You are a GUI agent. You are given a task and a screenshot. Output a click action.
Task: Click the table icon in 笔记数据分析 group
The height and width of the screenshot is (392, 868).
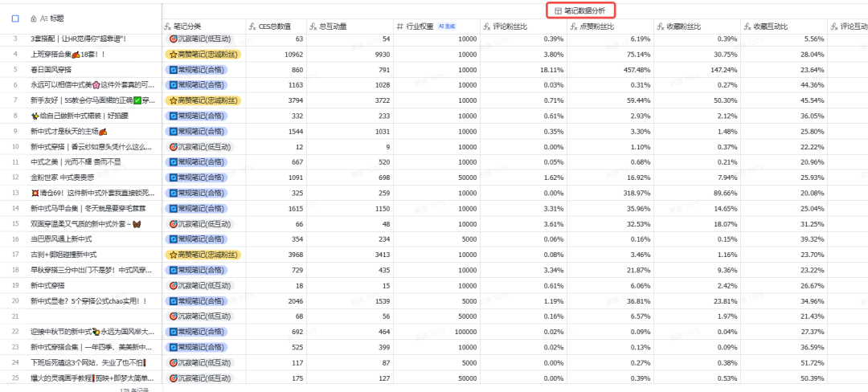(558, 10)
